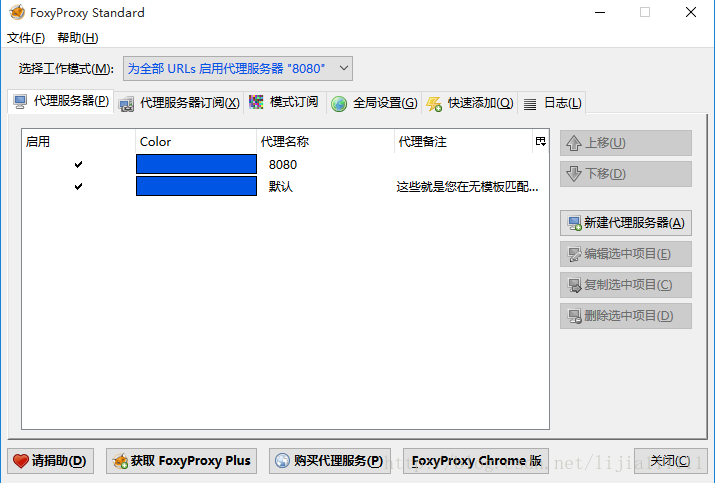Click the 删除选中项目(D) button
This screenshot has height=483, width=715.
point(626,316)
